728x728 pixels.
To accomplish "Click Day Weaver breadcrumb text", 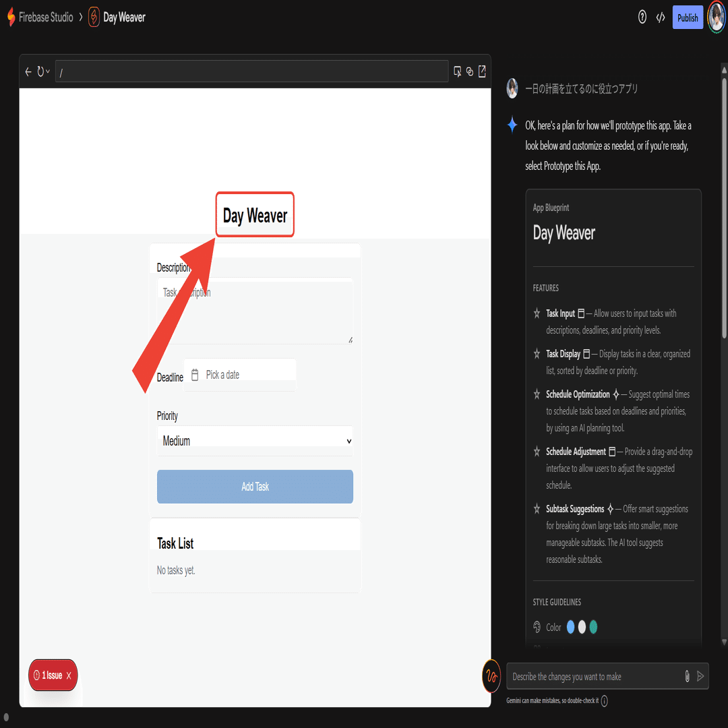I will [x=124, y=17].
